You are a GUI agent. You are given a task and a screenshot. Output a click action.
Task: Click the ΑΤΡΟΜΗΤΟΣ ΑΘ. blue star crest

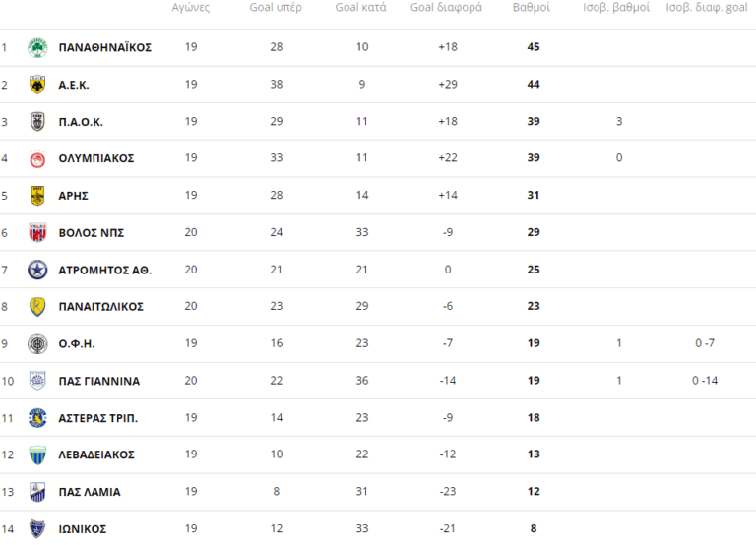37,270
